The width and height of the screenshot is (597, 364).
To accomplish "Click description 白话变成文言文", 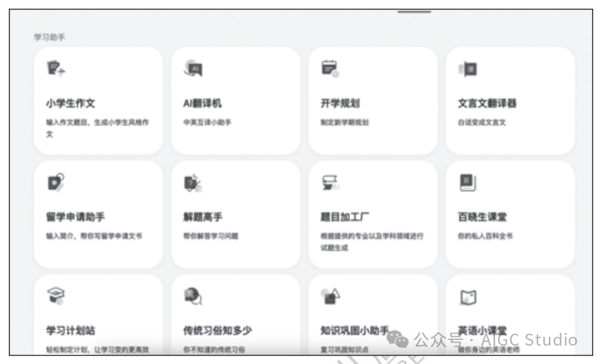I will click(x=482, y=122).
